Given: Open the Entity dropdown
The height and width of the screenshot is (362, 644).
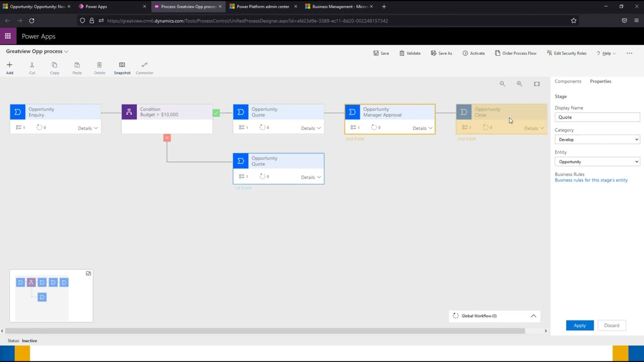Looking at the screenshot, I should pyautogui.click(x=597, y=161).
